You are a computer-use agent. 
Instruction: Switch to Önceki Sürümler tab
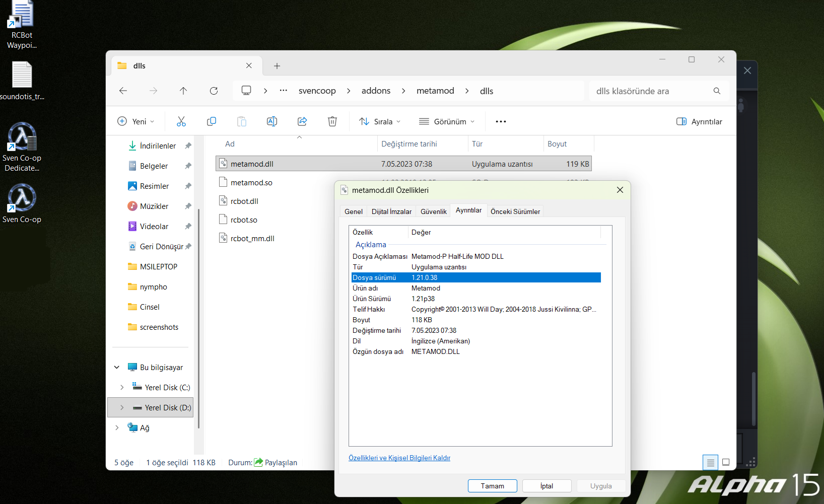[x=515, y=211]
